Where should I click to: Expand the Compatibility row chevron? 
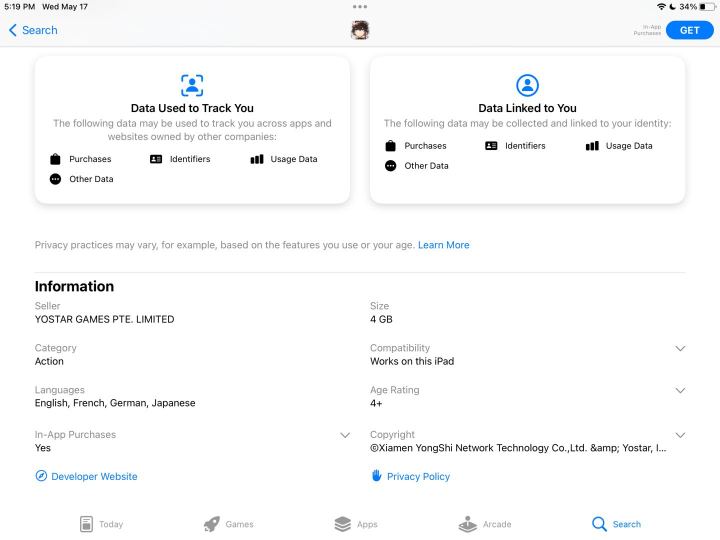pyautogui.click(x=680, y=349)
